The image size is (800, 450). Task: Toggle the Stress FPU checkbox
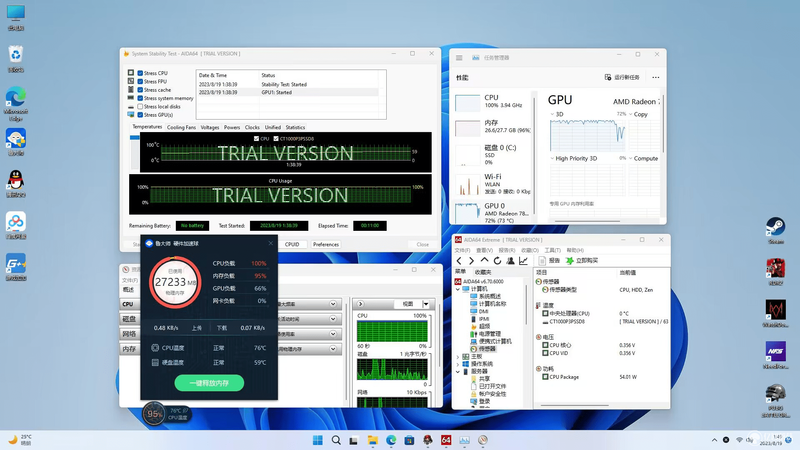pos(140,82)
